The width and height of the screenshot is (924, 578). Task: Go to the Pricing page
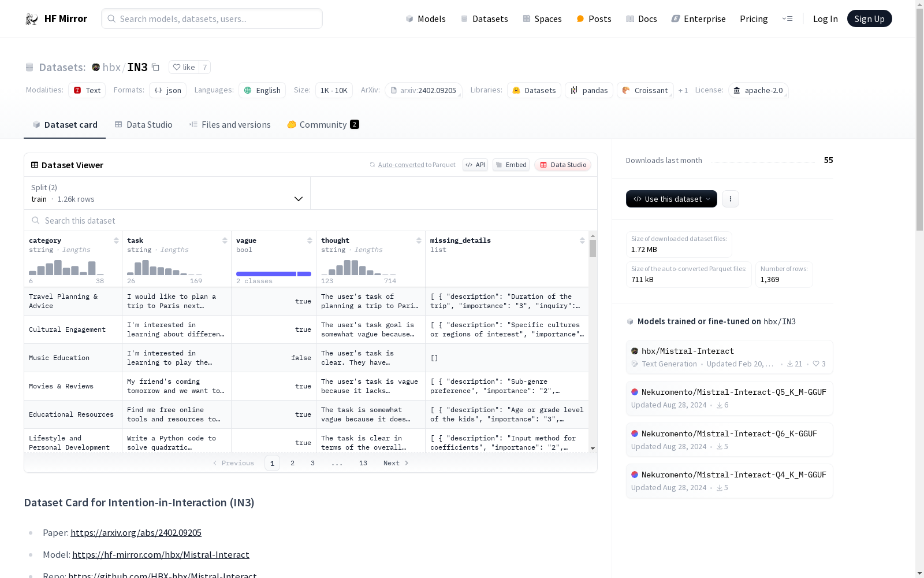click(x=754, y=18)
